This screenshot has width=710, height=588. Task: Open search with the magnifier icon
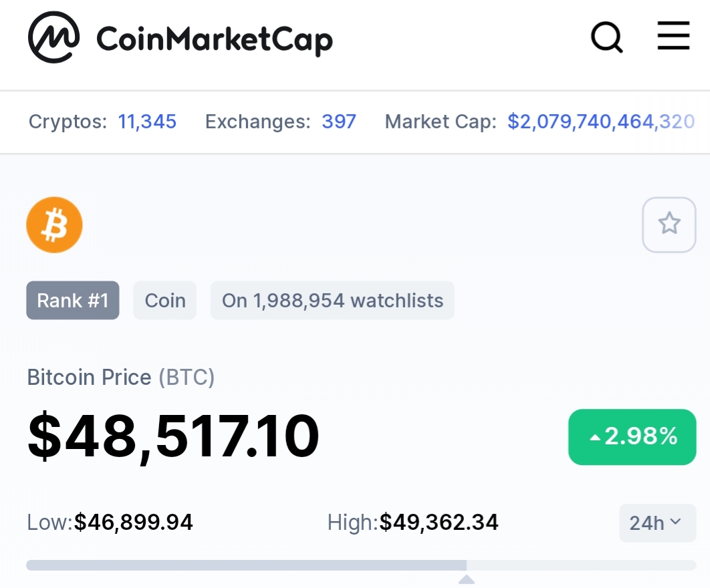tap(607, 37)
